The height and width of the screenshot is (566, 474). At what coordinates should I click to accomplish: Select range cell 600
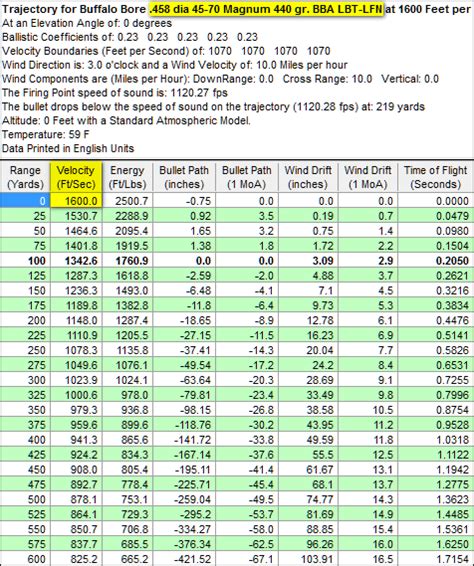[25, 559]
